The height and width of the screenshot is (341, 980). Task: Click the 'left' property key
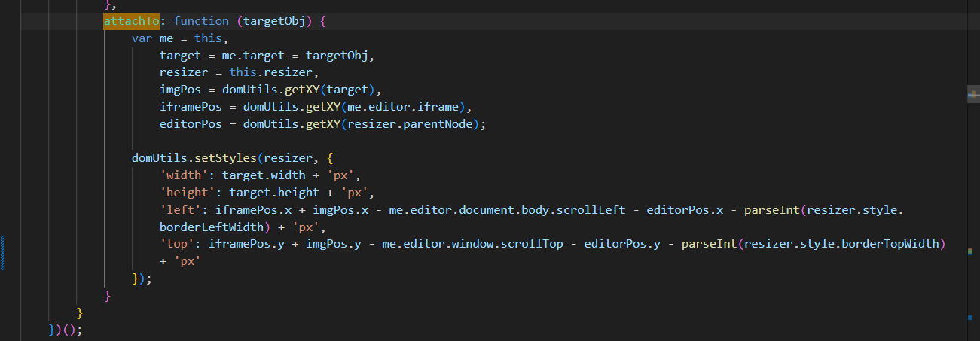coord(181,212)
